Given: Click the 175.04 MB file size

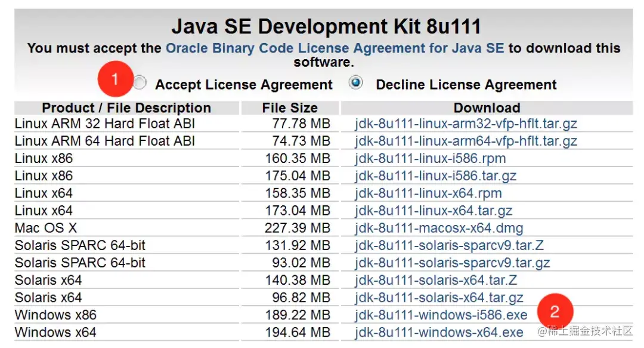Looking at the screenshot, I should click(298, 175).
